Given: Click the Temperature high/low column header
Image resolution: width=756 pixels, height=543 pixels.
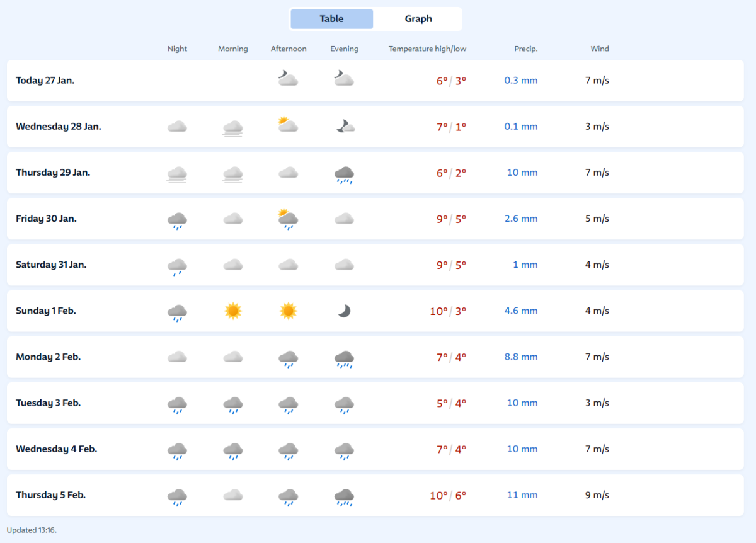Looking at the screenshot, I should click(427, 49).
